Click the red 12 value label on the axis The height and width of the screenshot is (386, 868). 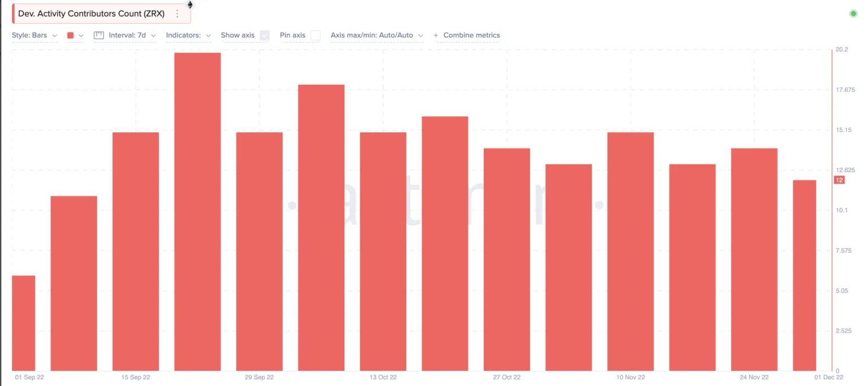click(839, 180)
